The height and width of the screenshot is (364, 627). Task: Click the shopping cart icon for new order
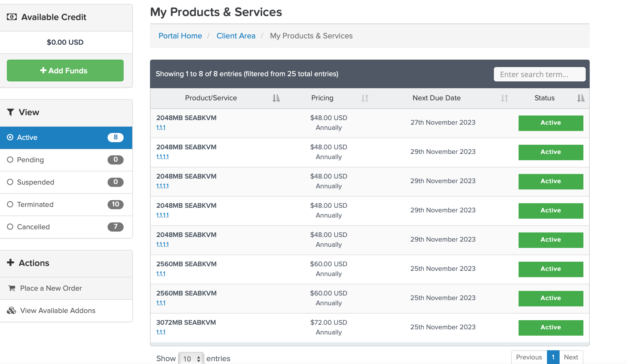click(12, 288)
